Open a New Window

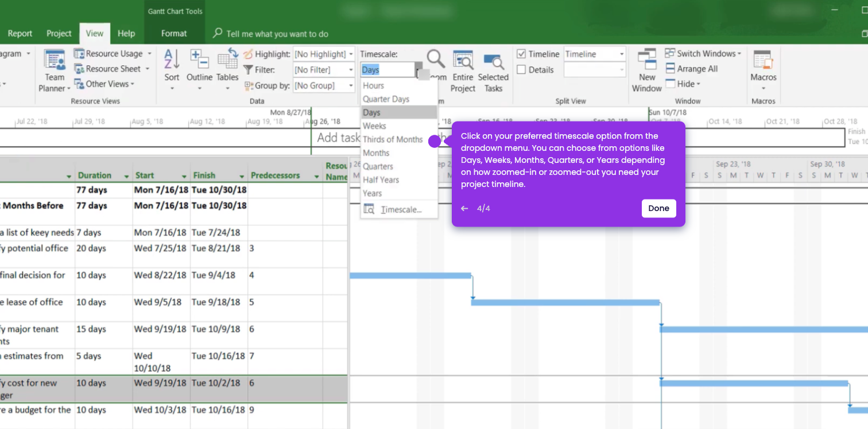tap(647, 71)
